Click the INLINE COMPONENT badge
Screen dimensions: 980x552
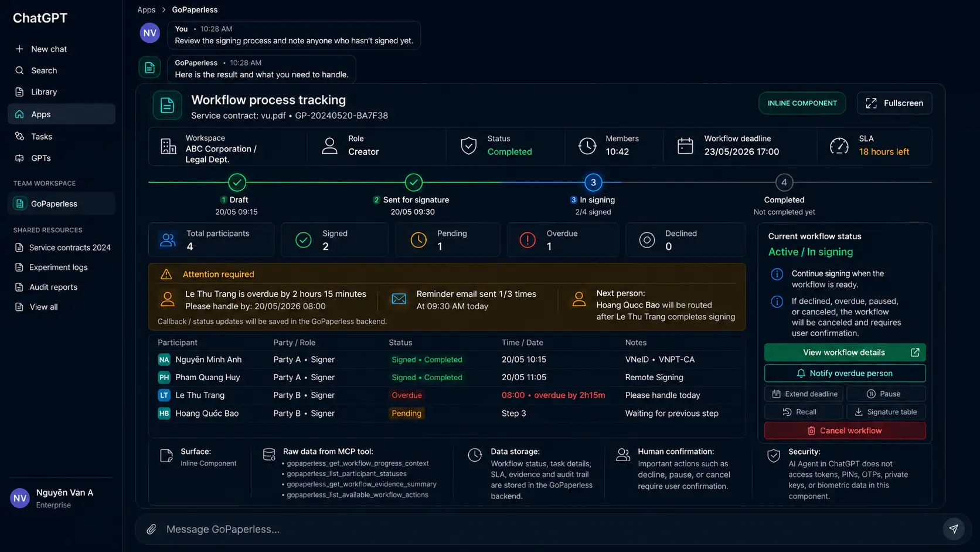(x=802, y=103)
